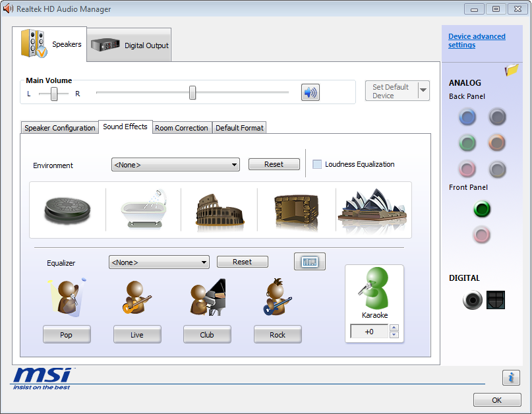The image size is (532, 414).
Task: Click the digital optical output connector icon
Action: (x=496, y=300)
